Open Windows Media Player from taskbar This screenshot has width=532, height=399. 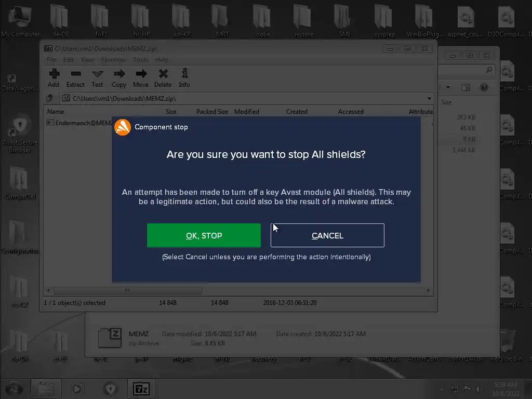pyautogui.click(x=77, y=389)
